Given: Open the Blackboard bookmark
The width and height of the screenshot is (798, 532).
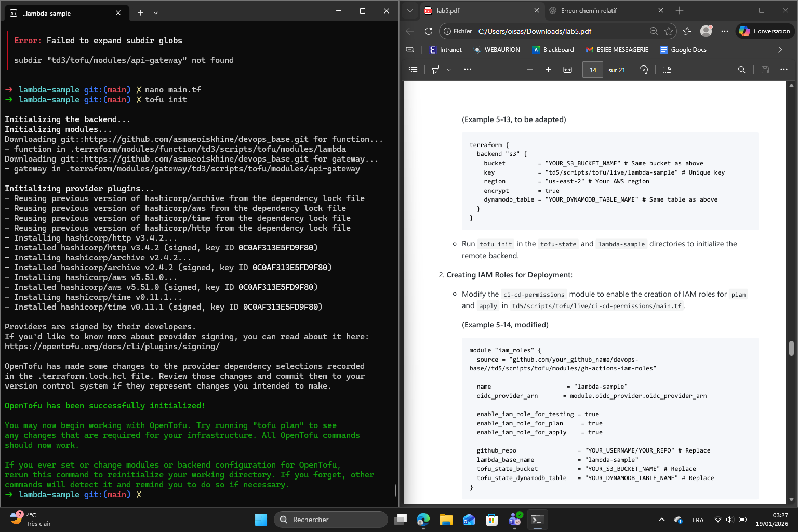Looking at the screenshot, I should point(553,50).
